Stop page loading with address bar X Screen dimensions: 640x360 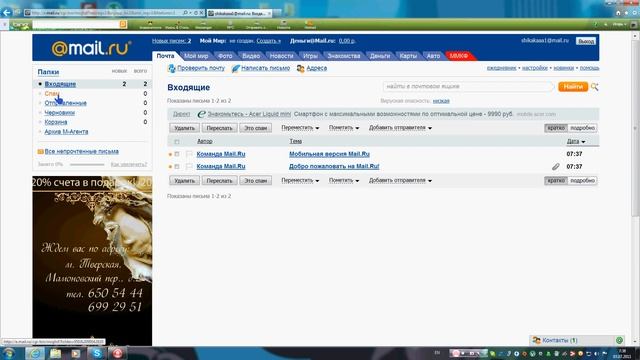click(x=201, y=13)
